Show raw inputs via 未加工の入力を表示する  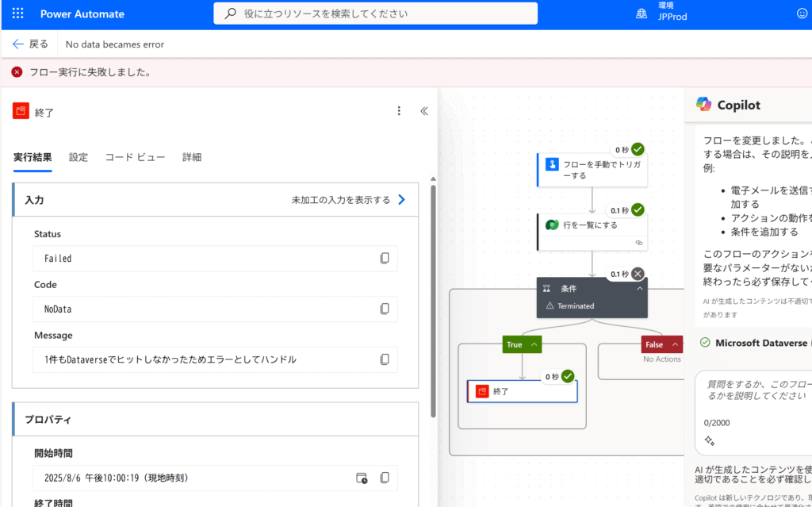coord(349,200)
